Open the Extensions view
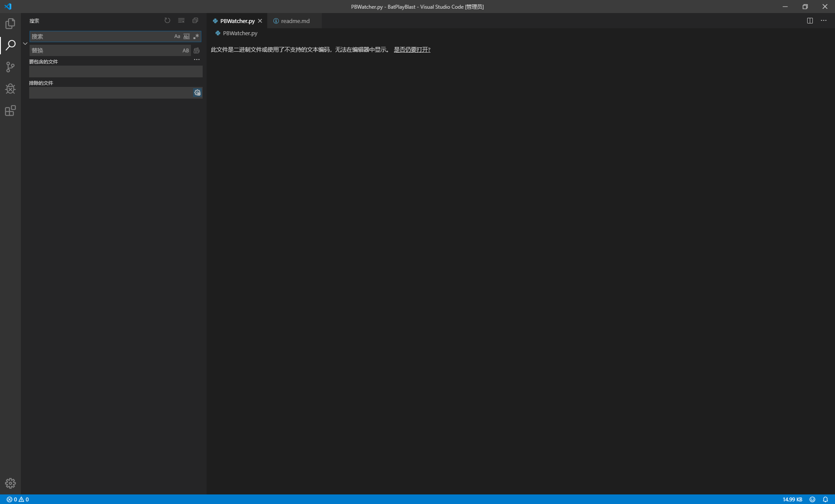The height and width of the screenshot is (504, 835). pyautogui.click(x=10, y=111)
